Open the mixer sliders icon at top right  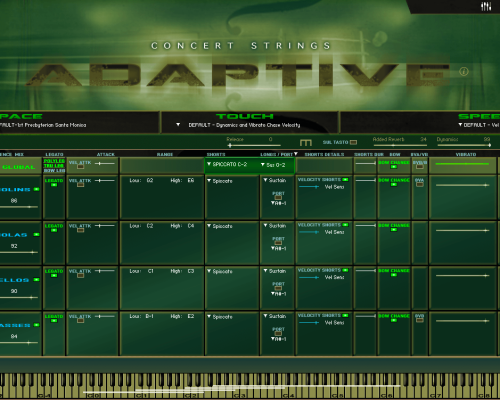point(486,6)
